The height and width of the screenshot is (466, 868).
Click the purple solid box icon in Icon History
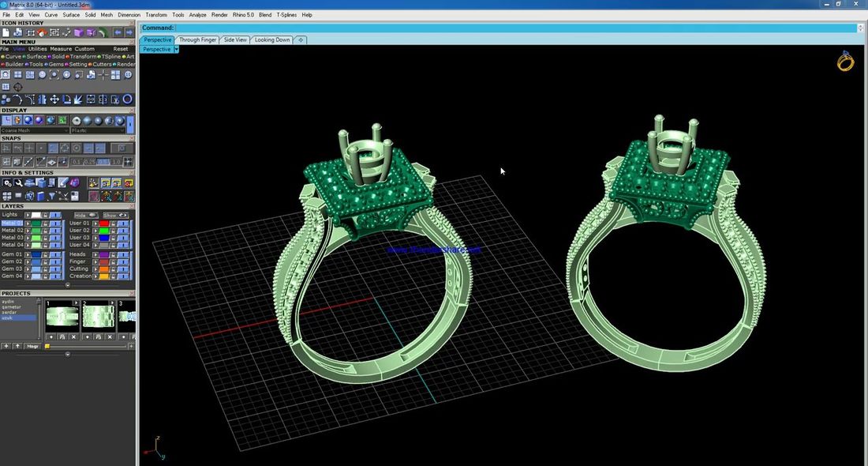(79, 32)
